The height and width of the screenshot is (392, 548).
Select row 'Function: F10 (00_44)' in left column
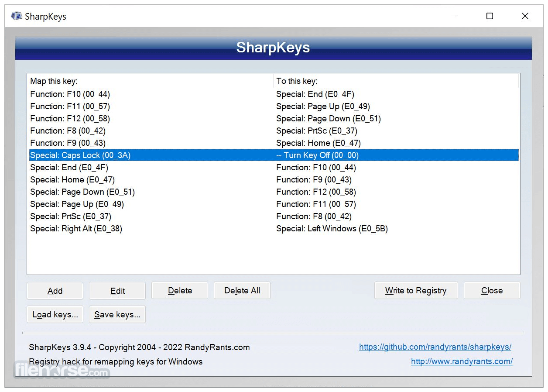(70, 94)
